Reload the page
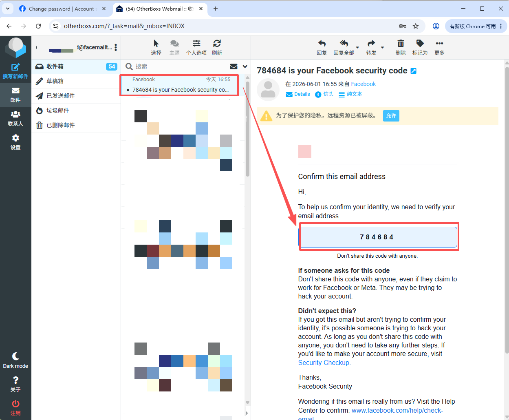 point(38,26)
